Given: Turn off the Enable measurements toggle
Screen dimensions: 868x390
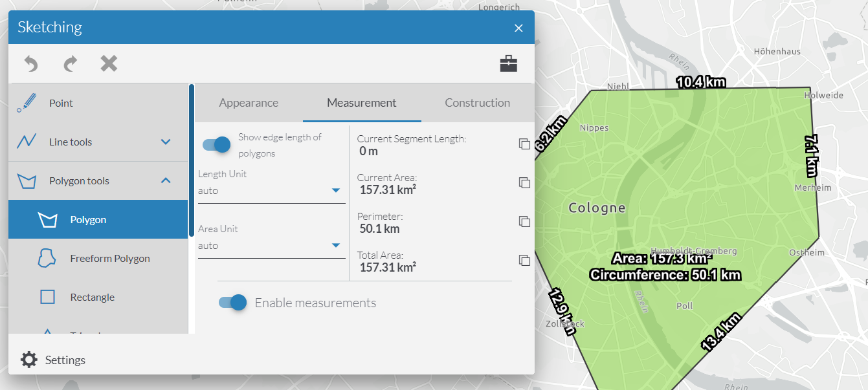Looking at the screenshot, I should (x=232, y=302).
